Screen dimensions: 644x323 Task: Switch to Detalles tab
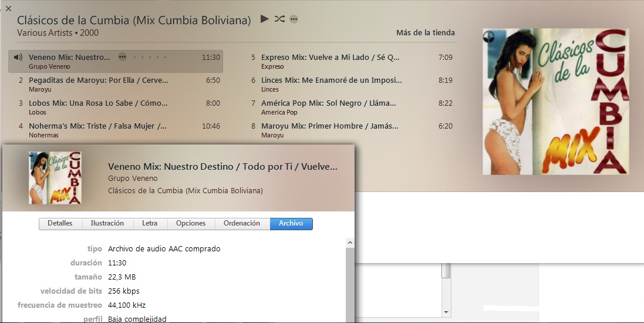pos(60,224)
